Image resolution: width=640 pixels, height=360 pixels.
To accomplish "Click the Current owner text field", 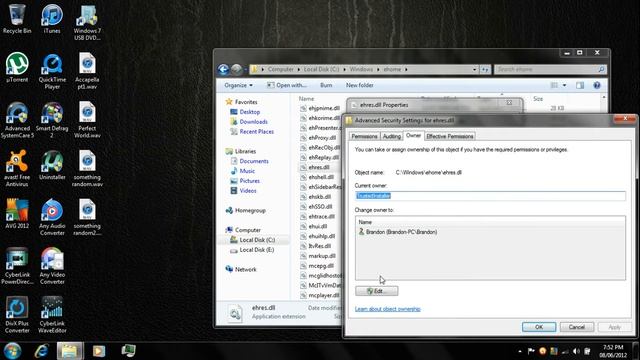I will click(x=490, y=196).
